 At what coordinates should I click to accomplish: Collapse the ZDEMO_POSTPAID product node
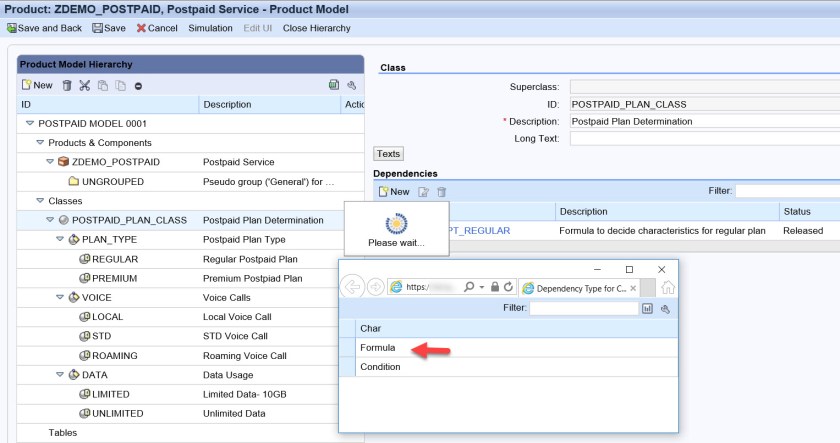click(48, 162)
